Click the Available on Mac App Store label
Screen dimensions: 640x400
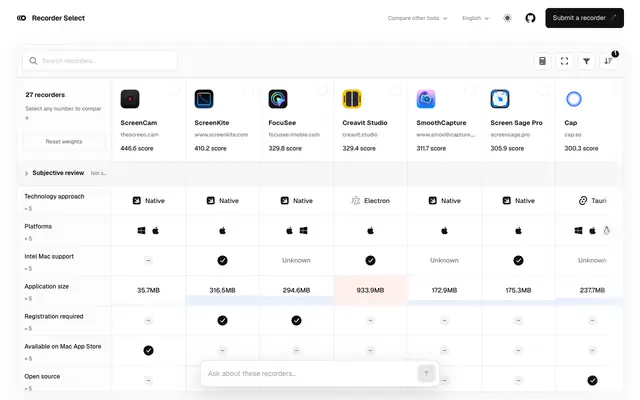pyautogui.click(x=63, y=346)
